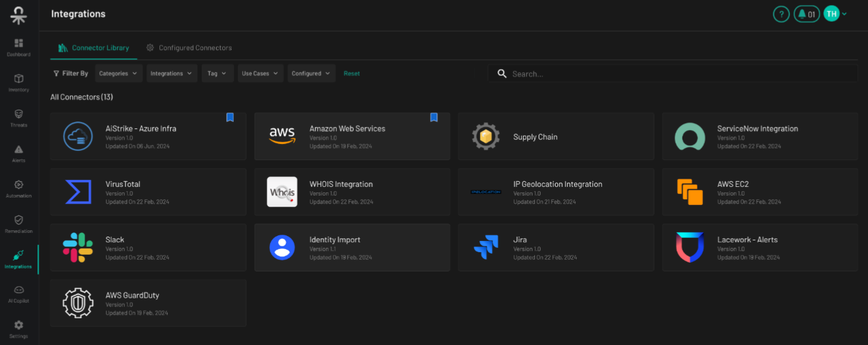The height and width of the screenshot is (345, 868).
Task: Expand the Categories filter dropdown
Action: 119,73
